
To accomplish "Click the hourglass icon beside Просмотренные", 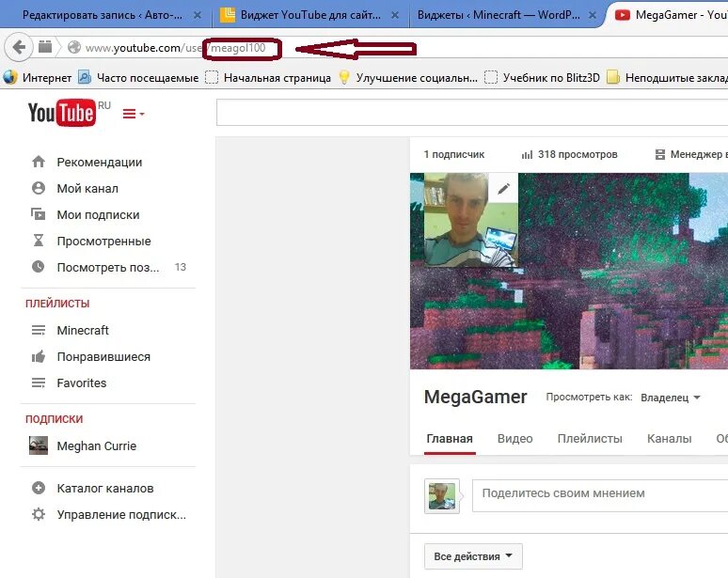I will pyautogui.click(x=39, y=241).
